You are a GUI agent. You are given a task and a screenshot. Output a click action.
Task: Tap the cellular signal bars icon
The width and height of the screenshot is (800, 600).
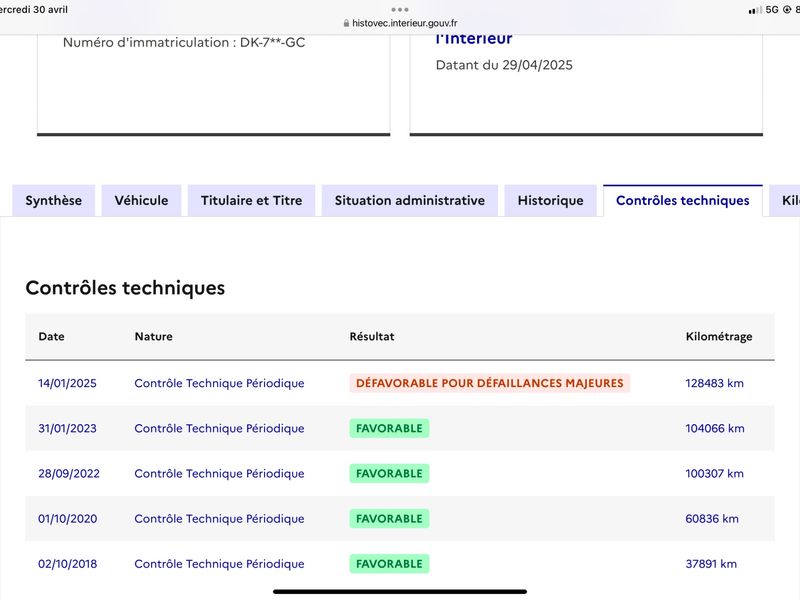(755, 10)
